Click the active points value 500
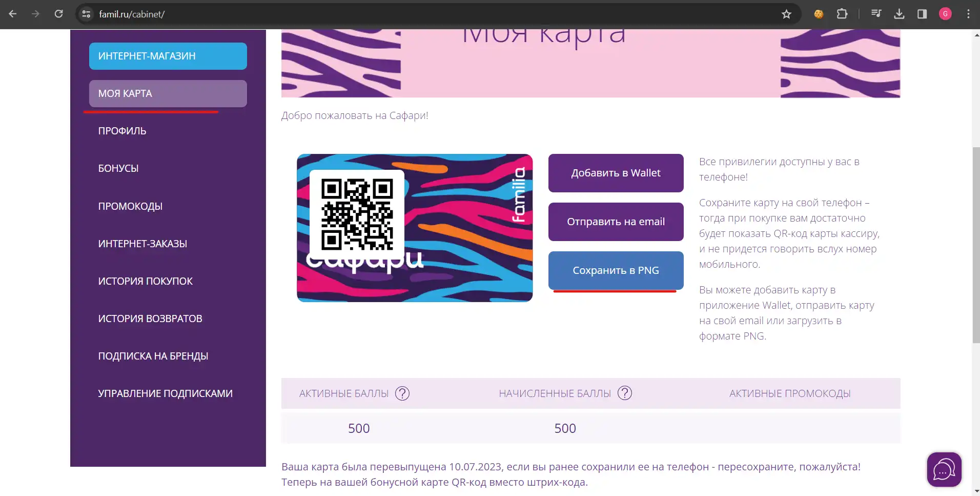980x496 pixels. pyautogui.click(x=359, y=428)
